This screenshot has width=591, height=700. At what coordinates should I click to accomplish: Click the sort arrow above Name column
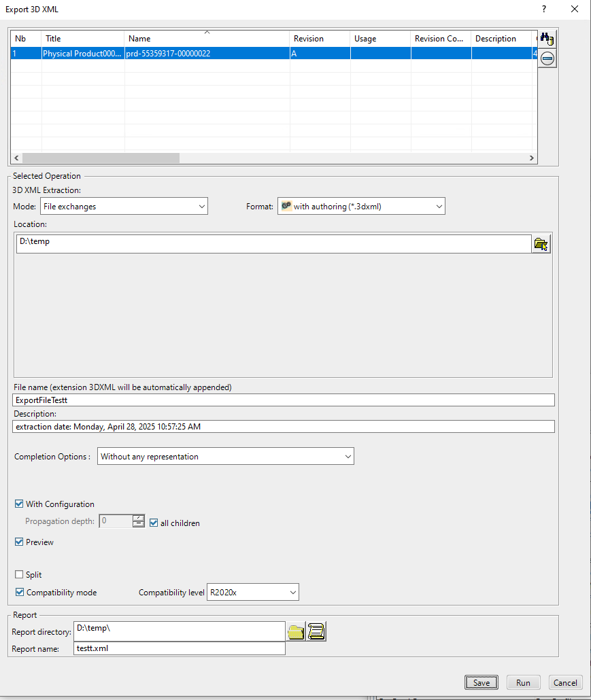[205, 31]
